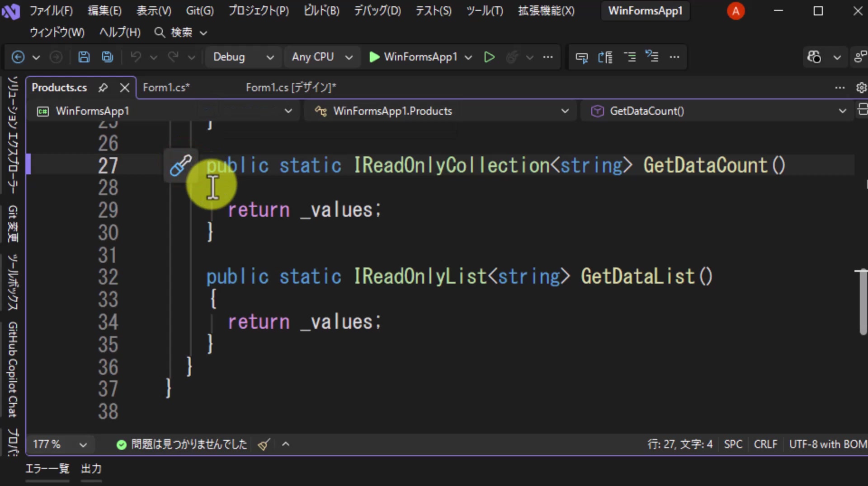Open the Debug configuration dropdown
Image resolution: width=868 pixels, height=486 pixels.
(x=244, y=57)
